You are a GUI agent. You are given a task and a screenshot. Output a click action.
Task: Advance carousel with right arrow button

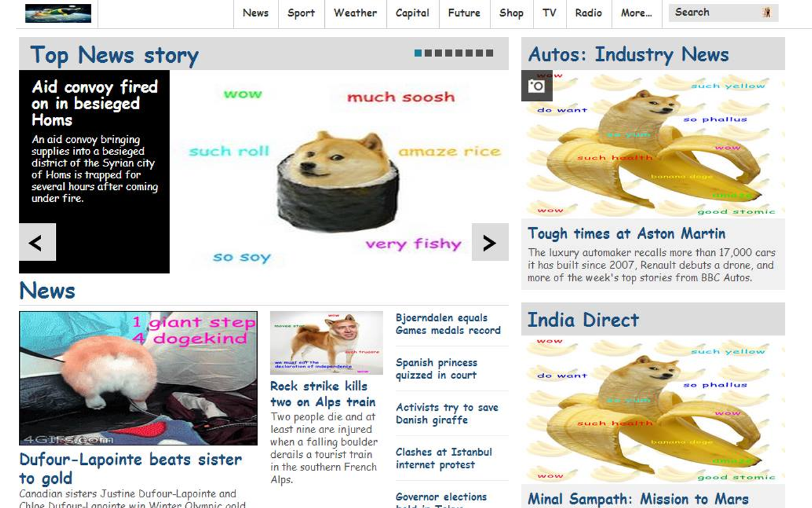point(490,242)
